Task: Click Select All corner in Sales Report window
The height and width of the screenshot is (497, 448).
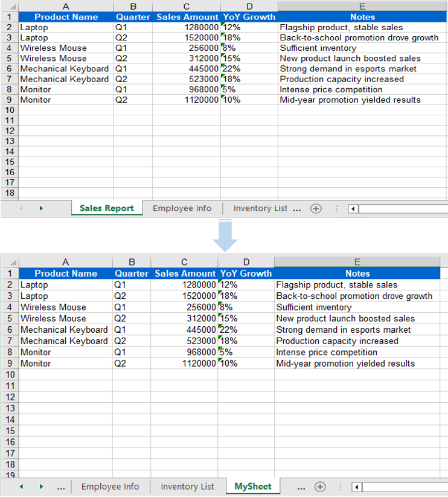Action: click(x=10, y=6)
